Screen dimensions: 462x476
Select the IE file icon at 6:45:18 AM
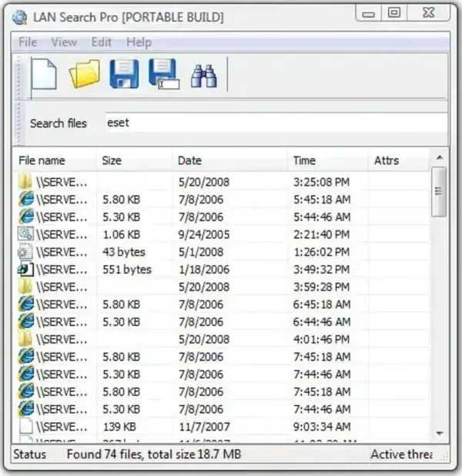tap(26, 304)
